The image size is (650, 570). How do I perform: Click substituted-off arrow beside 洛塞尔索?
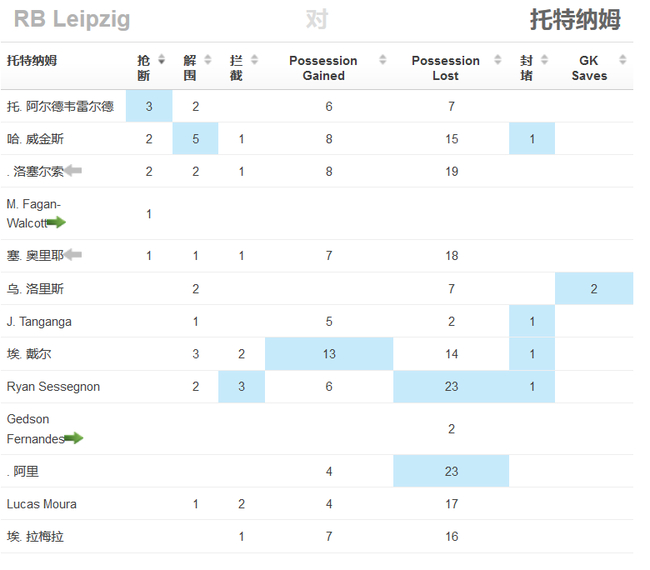(73, 170)
